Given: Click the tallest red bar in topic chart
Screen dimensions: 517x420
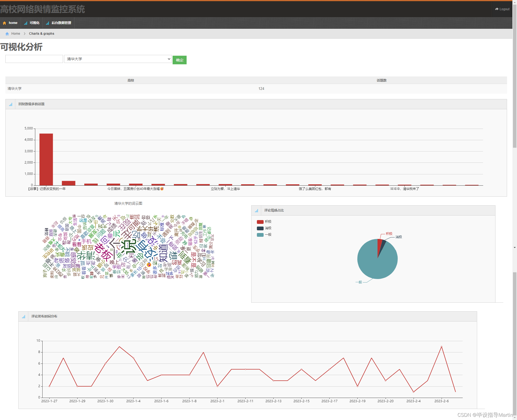Looking at the screenshot, I should (x=46, y=159).
